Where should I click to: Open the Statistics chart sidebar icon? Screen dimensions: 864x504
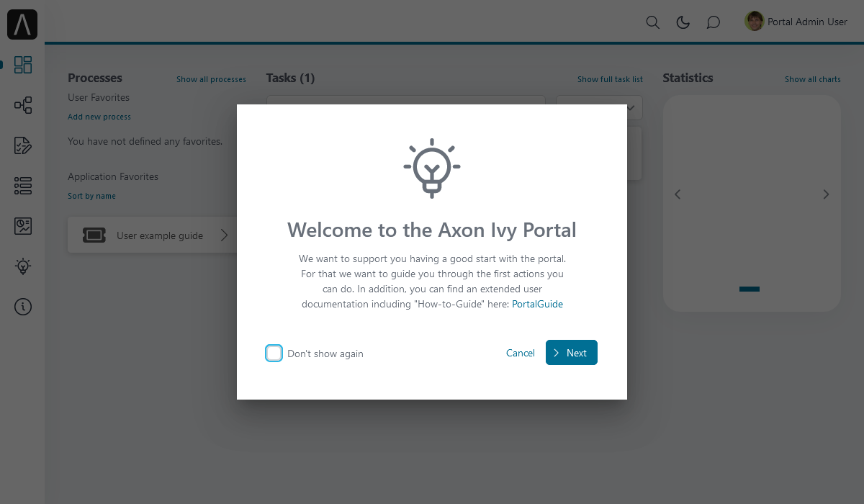[x=23, y=226]
